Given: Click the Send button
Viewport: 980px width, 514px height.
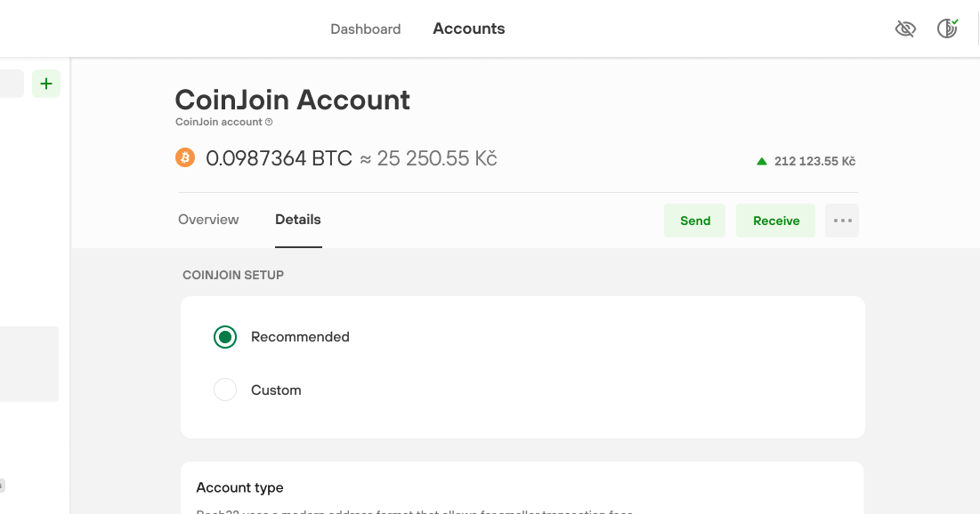Looking at the screenshot, I should (x=694, y=220).
